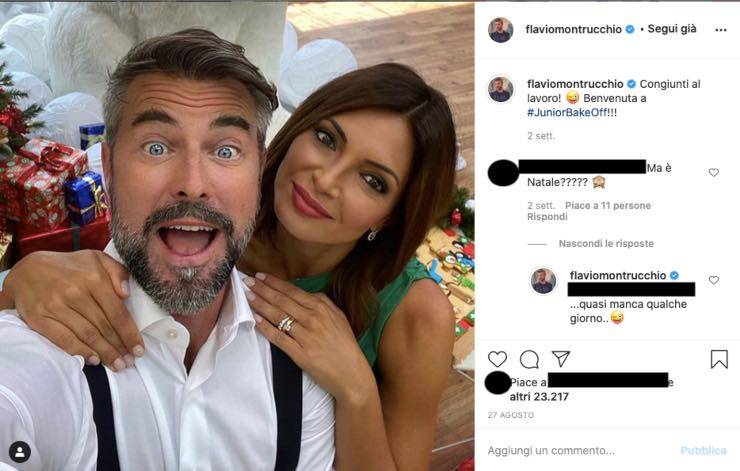Share the post via paper plane icon
This screenshot has height=471, width=740.
click(561, 359)
